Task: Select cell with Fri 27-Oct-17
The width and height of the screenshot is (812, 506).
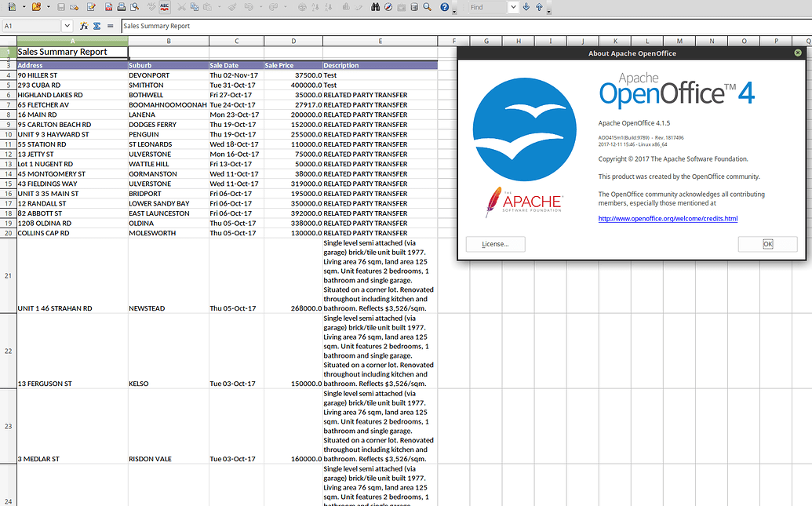Action: pyautogui.click(x=236, y=95)
